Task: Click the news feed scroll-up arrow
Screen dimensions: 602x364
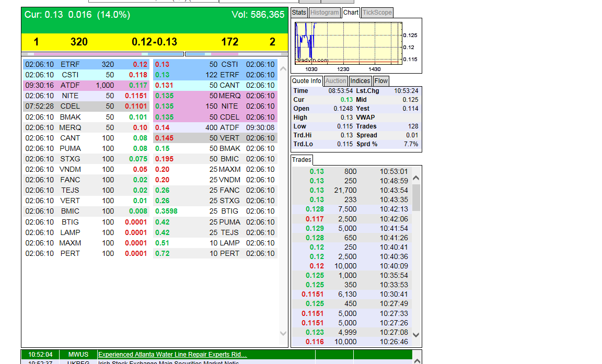Action: [416, 360]
